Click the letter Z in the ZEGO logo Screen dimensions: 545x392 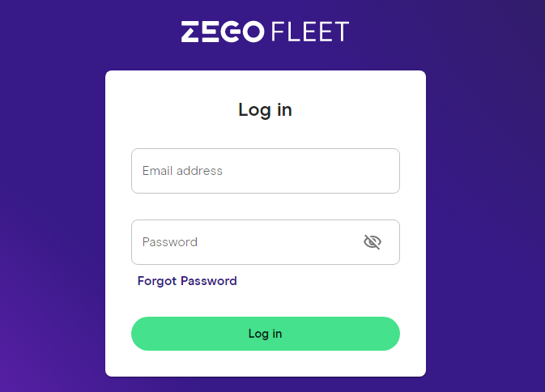pyautogui.click(x=190, y=32)
